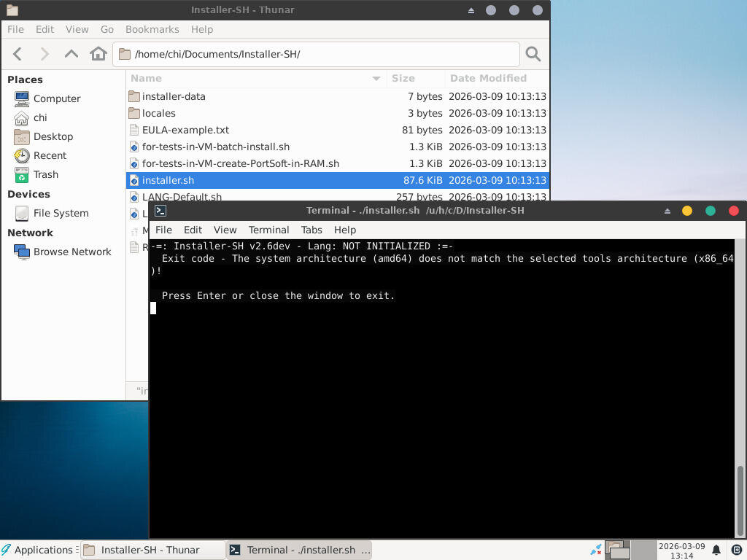747x560 pixels.
Task: Sort files using the Name column arrow
Action: click(376, 79)
